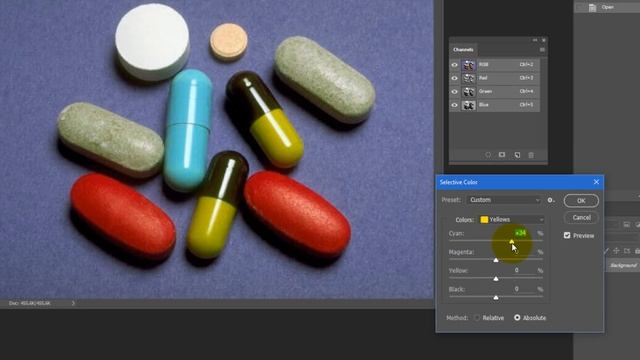Screen dimensions: 640x360
Task: Cancel the Selective Color dialog
Action: pos(581,218)
